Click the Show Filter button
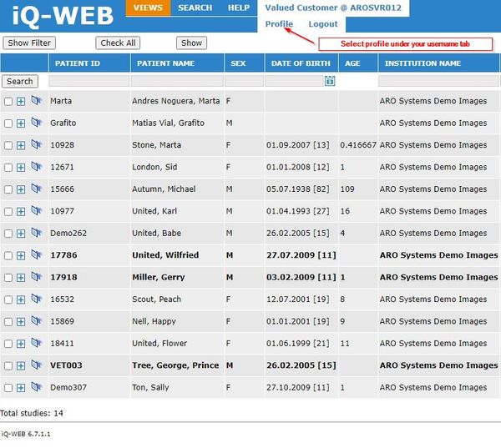Screen dimensions: 501x448 (29, 43)
